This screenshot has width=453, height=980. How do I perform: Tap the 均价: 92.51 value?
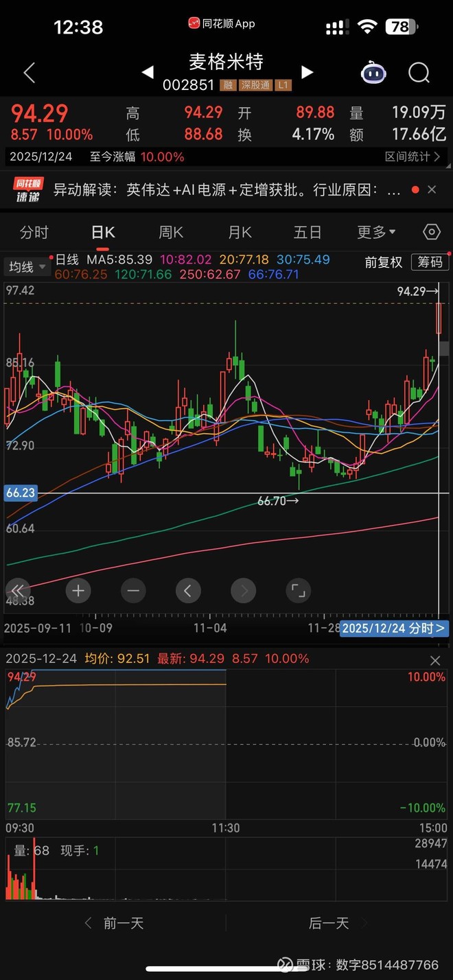(117, 659)
